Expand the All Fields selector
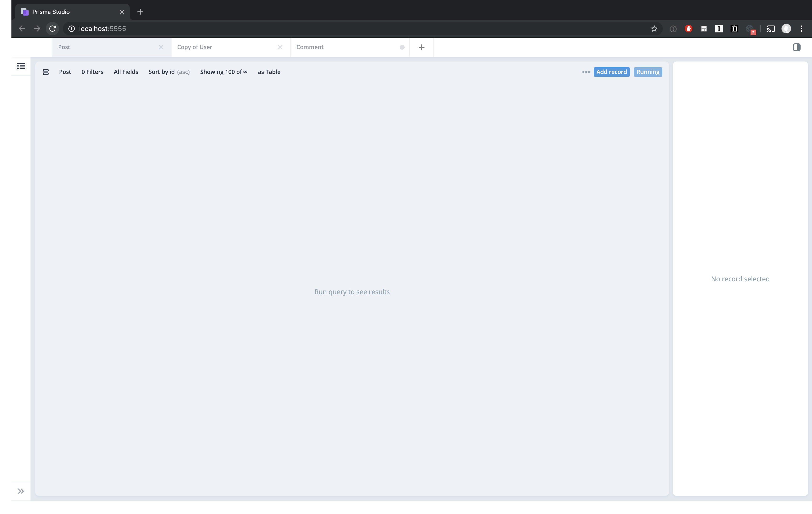This screenshot has width=812, height=514. [x=126, y=72]
